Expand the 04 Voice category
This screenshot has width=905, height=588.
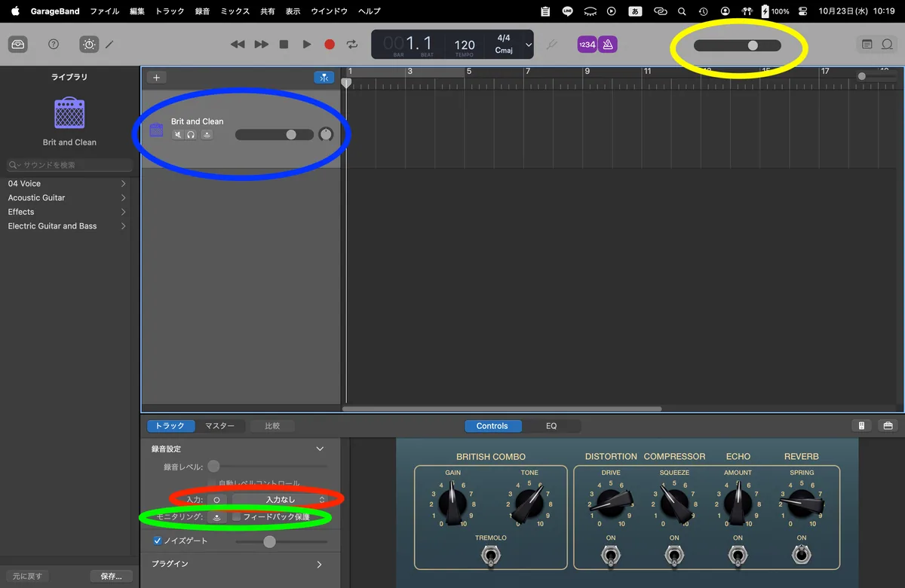point(66,183)
